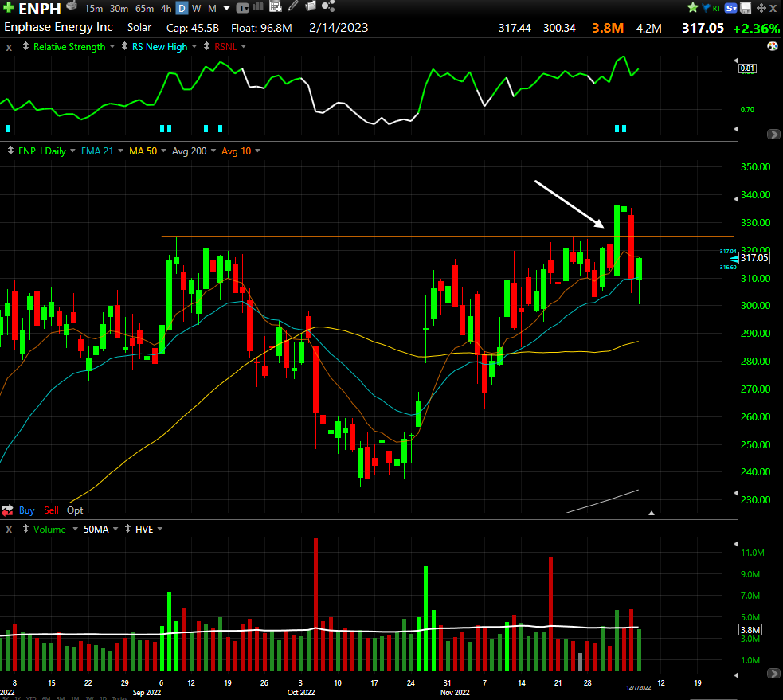Flag the symbol with the blue flag
Screen dimensions: 783x700
click(706, 8)
